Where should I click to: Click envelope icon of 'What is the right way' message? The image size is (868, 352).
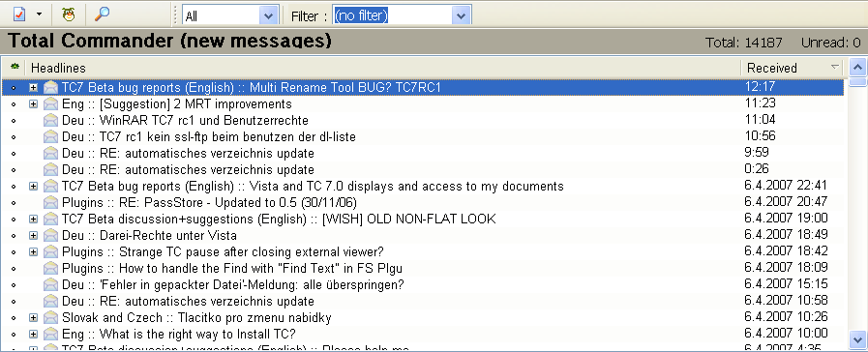[51, 335]
